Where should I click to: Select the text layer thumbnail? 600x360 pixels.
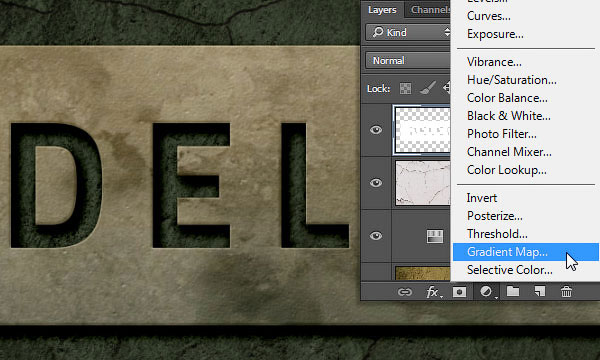[422, 130]
